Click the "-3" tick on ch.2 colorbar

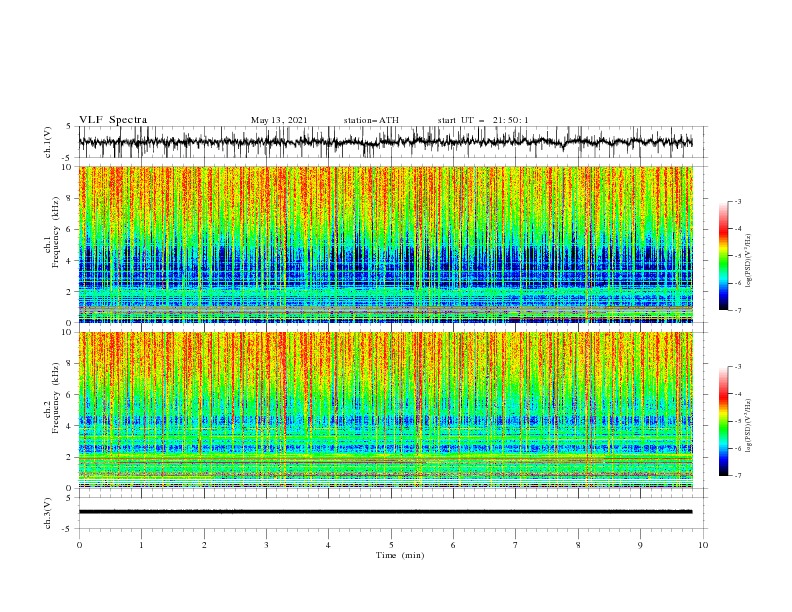coord(738,367)
